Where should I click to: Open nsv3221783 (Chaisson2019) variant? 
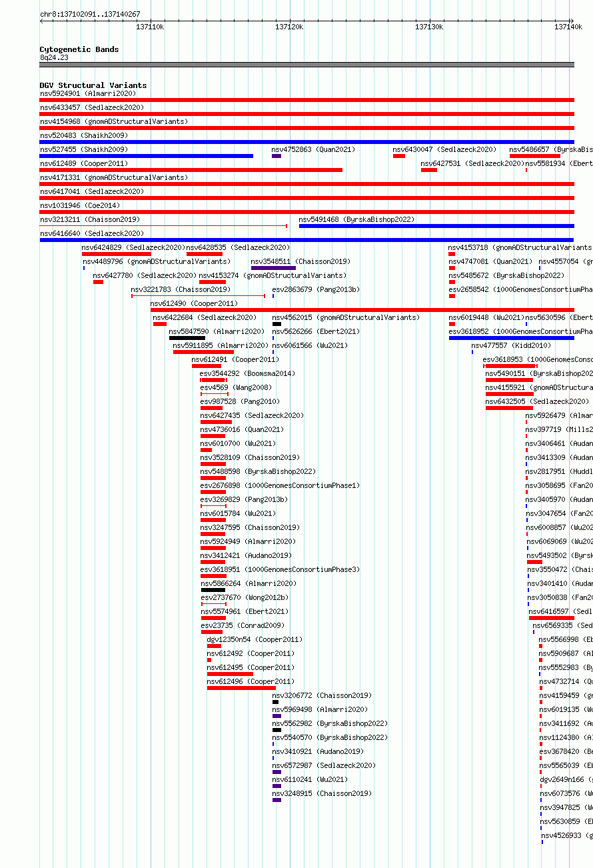[181, 289]
